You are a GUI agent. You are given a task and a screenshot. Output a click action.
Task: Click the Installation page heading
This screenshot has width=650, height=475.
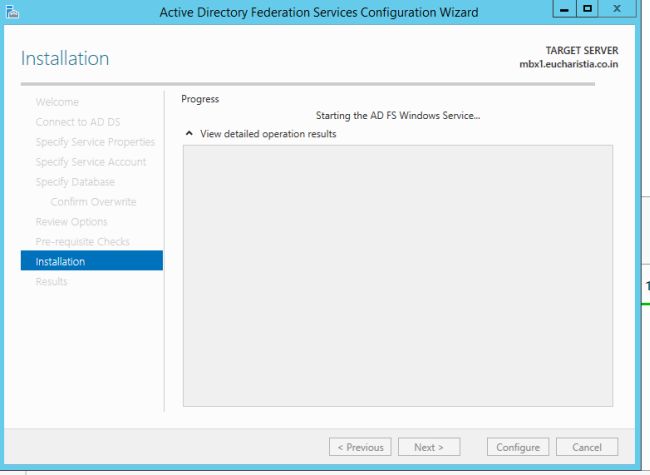pyautogui.click(x=65, y=58)
